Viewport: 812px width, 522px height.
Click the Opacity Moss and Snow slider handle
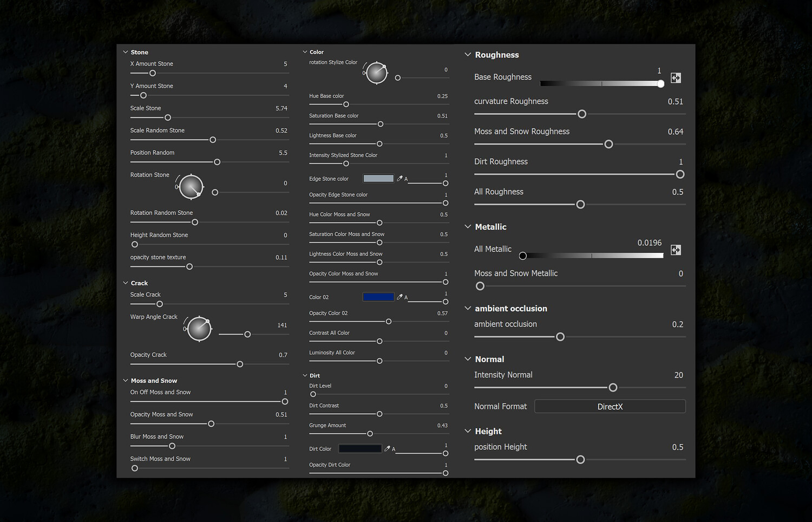click(x=211, y=423)
